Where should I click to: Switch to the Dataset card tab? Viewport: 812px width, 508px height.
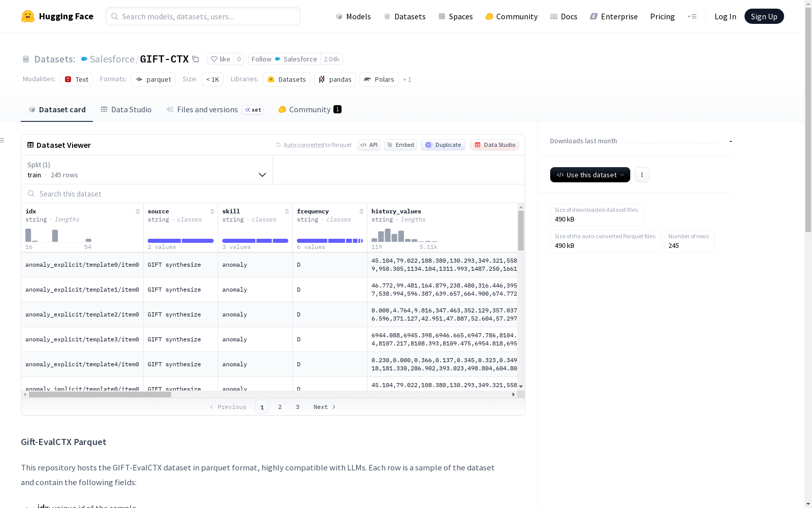point(57,110)
